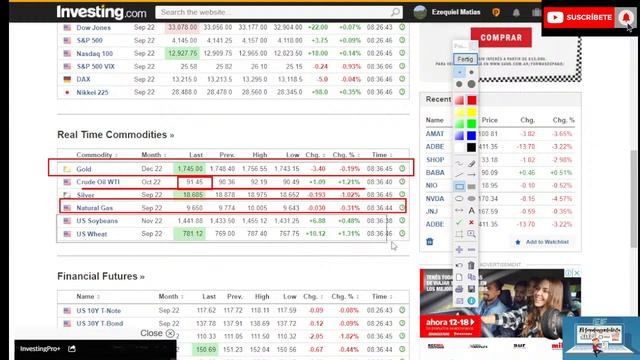Image resolution: width=640 pixels, height=360 pixels.
Task: Click the printer icon in drawing toolbar
Action: (x=459, y=289)
